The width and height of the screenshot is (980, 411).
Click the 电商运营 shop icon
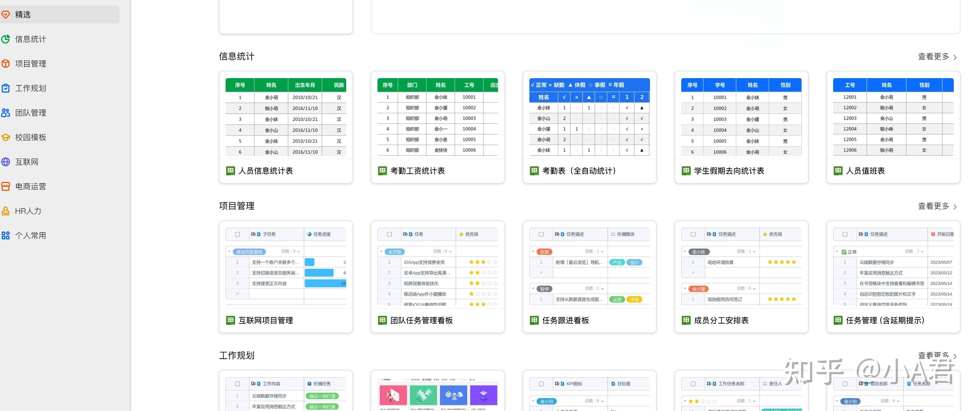click(x=5, y=186)
